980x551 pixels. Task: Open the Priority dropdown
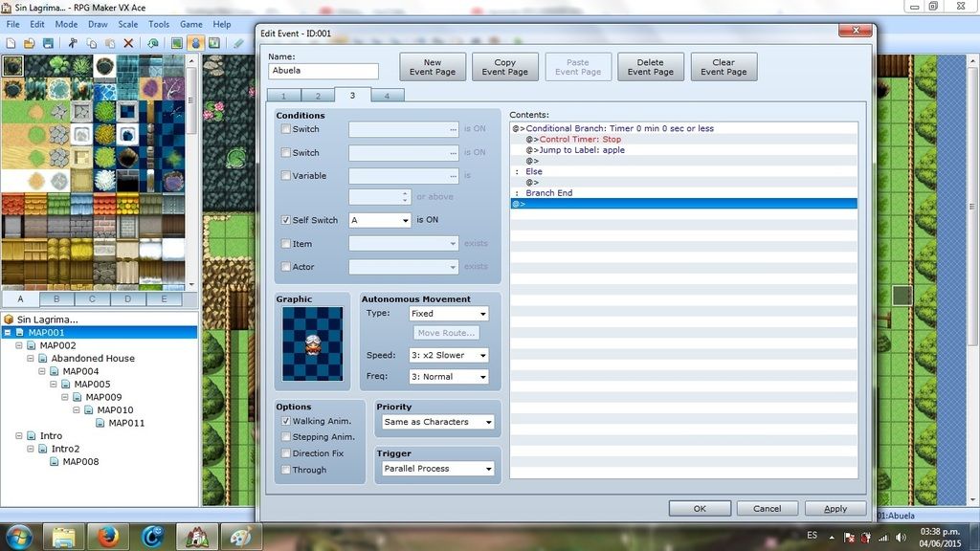(x=437, y=422)
